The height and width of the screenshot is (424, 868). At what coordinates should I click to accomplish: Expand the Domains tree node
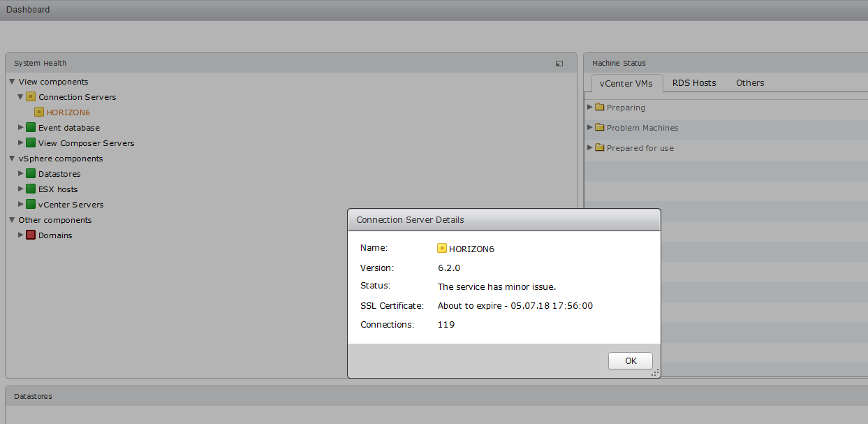point(21,235)
